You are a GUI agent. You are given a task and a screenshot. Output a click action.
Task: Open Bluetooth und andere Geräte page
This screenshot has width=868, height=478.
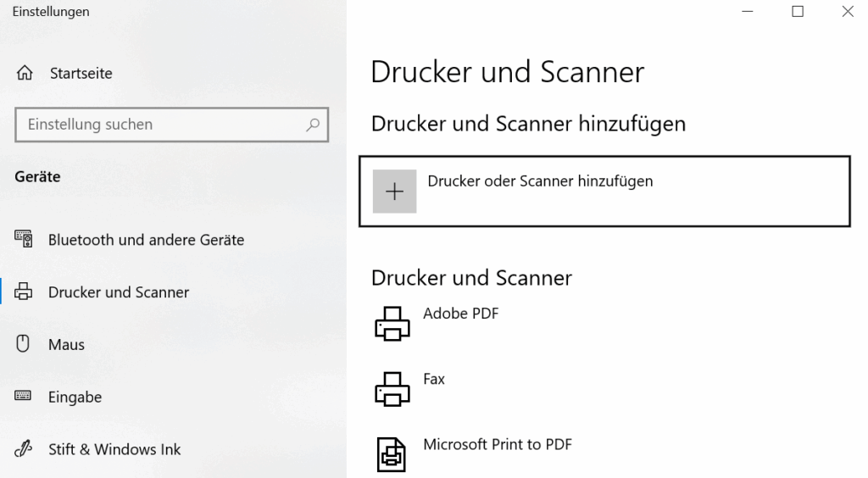146,240
